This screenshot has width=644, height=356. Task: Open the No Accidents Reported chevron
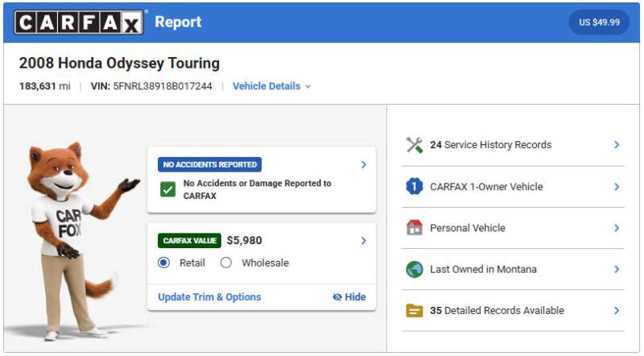point(364,165)
